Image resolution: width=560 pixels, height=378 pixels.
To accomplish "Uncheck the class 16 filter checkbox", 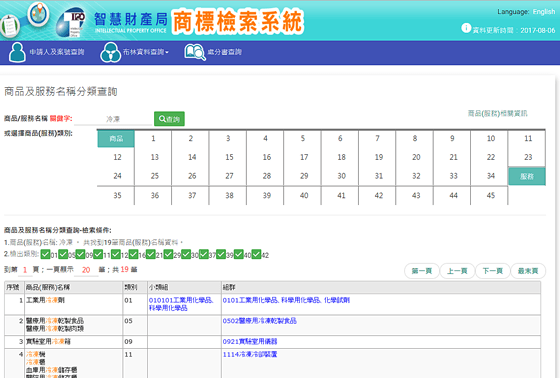I will point(133,254).
